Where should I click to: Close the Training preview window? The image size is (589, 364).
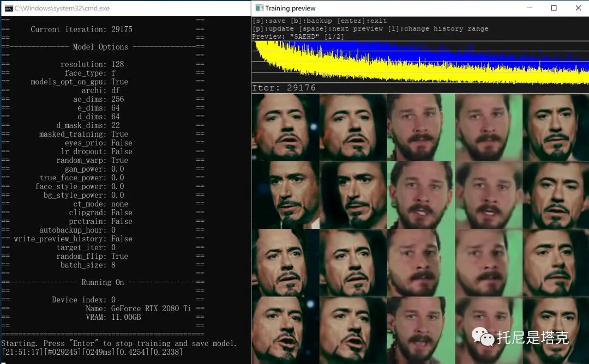pos(578,8)
